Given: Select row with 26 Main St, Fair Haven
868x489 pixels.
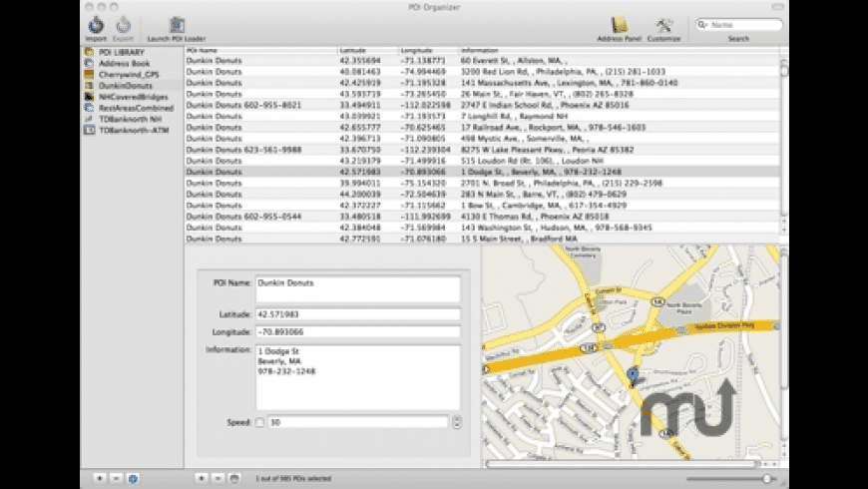Looking at the screenshot, I should (482, 94).
